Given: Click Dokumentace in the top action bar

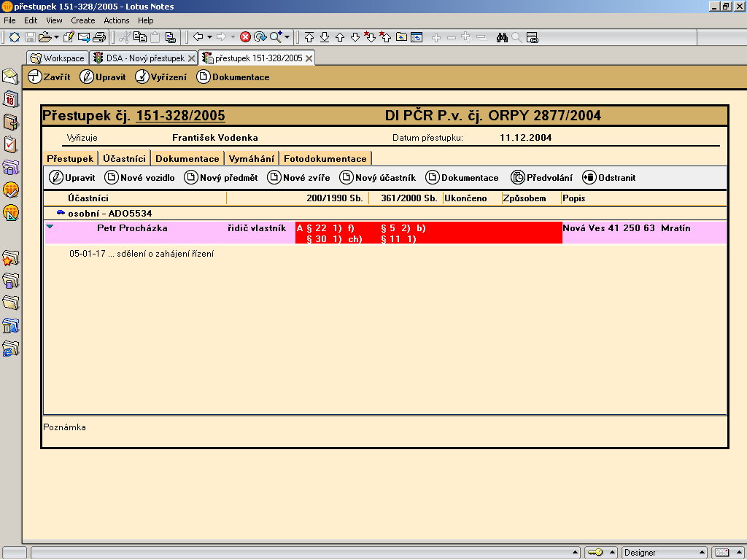Looking at the screenshot, I should [233, 77].
